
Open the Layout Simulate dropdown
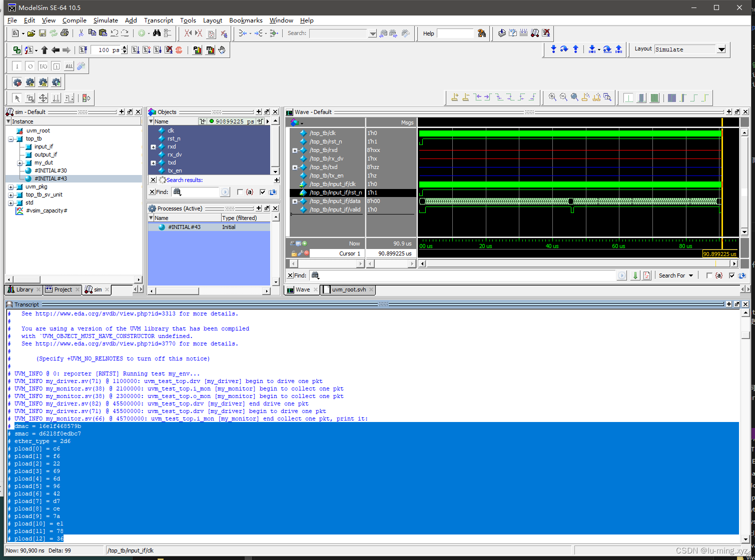pyautogui.click(x=721, y=49)
